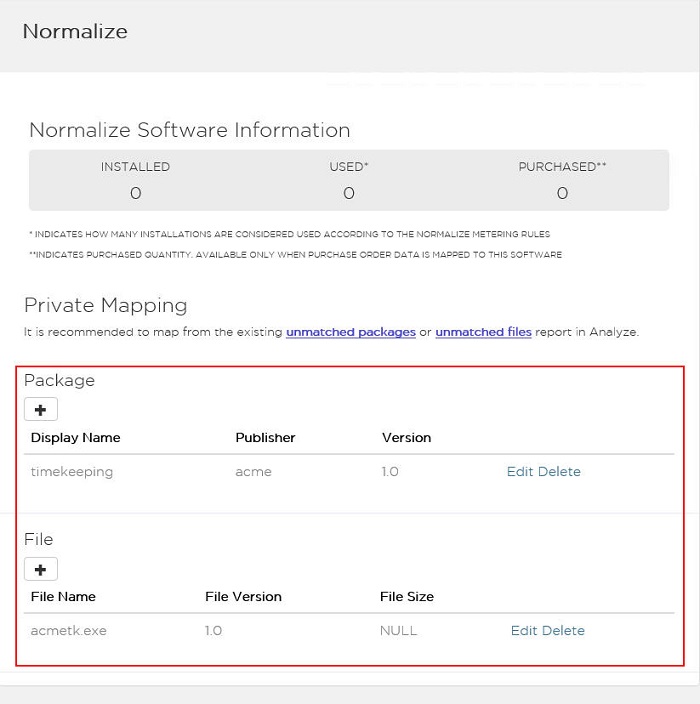Open the unmatched packages report link
This screenshot has width=700, height=704.
(351, 332)
